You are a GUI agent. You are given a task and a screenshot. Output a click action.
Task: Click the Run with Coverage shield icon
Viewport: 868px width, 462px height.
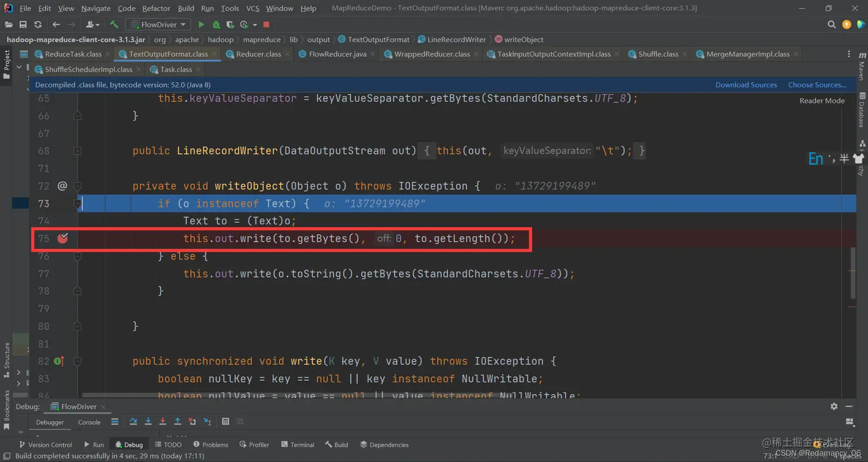pyautogui.click(x=230, y=25)
